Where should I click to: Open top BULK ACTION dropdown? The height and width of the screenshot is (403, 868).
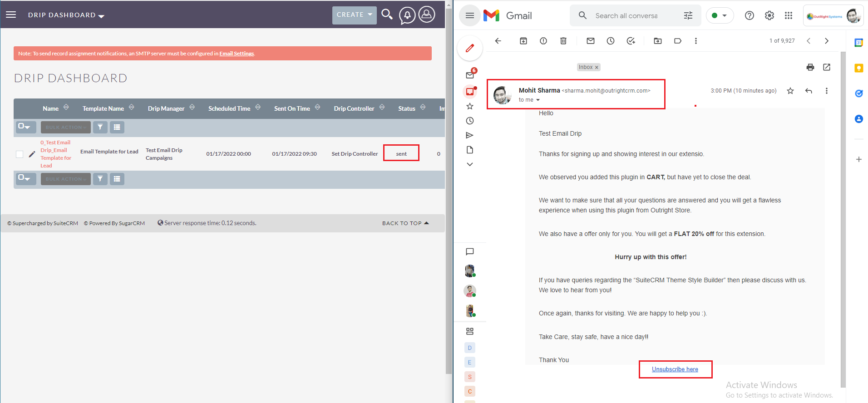click(66, 127)
